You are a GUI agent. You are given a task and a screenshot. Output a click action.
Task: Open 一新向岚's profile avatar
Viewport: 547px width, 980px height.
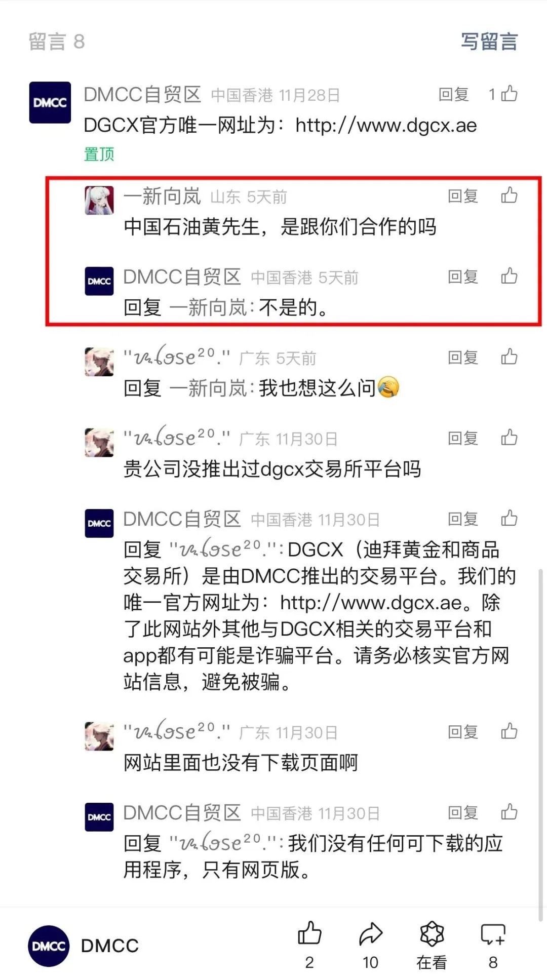point(99,200)
